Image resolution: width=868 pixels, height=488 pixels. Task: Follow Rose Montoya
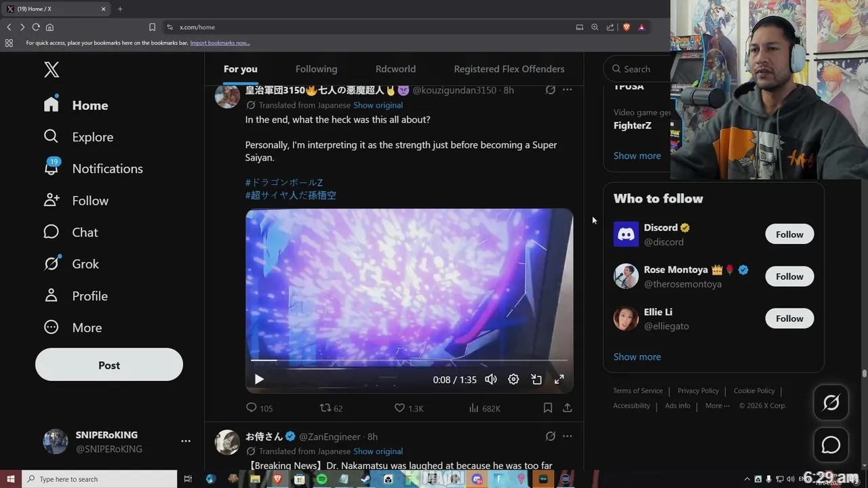point(789,277)
